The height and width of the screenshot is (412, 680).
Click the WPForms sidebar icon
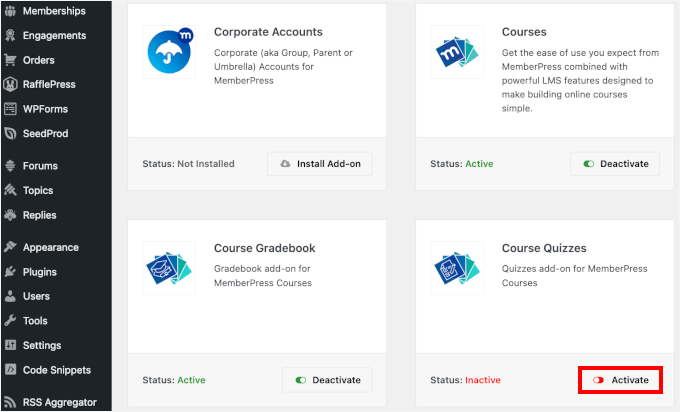(x=10, y=108)
